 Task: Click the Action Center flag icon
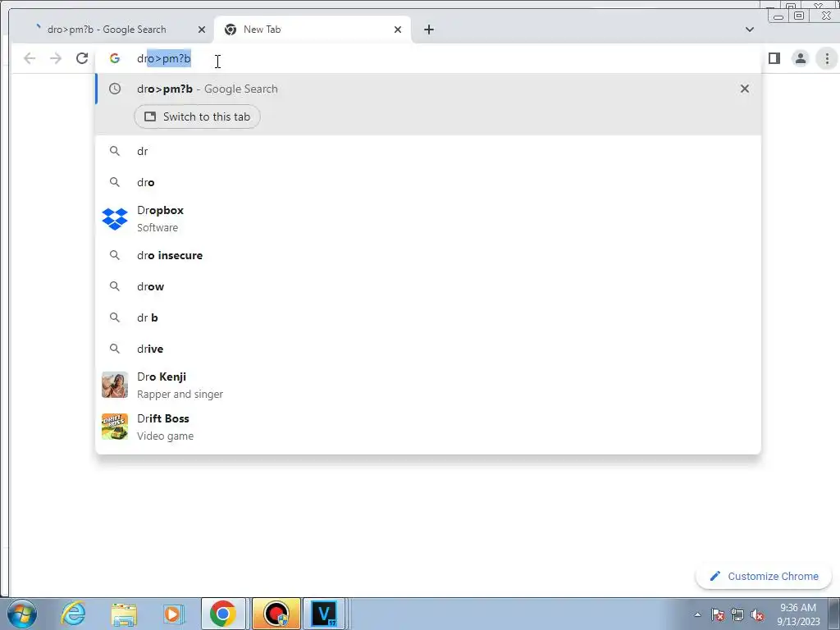[x=718, y=614]
